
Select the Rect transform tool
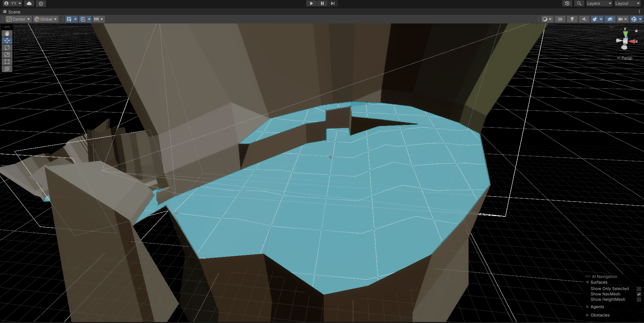point(7,62)
